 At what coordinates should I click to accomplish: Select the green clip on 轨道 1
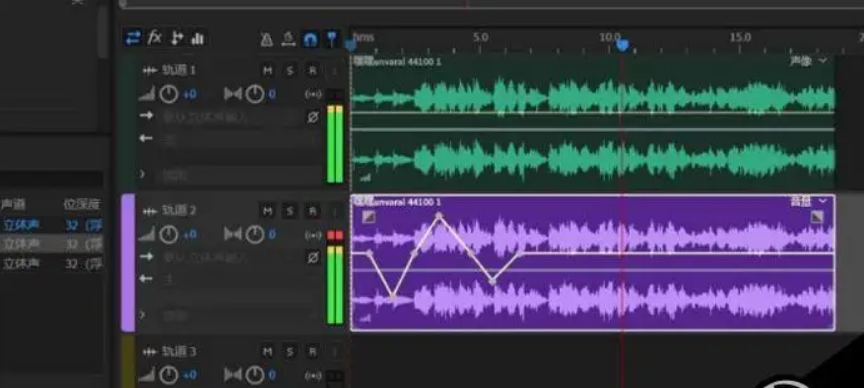[x=593, y=122]
